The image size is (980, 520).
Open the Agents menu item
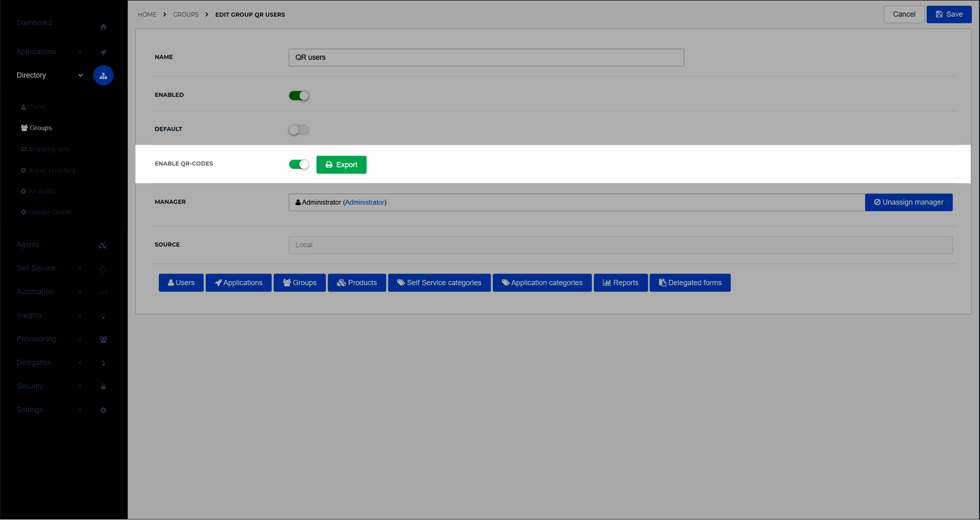tap(28, 245)
